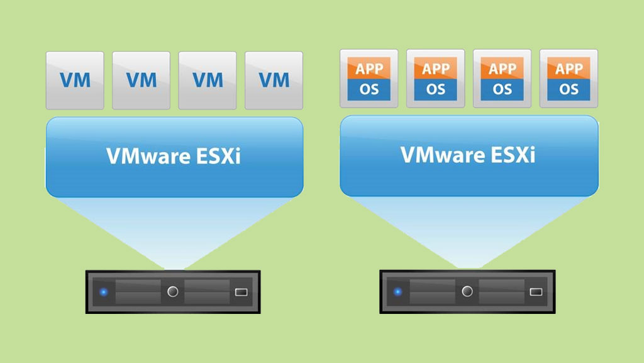644x363 pixels.
Task: Click the VMware ESXi block beneath APP/OS boxes
Action: (x=469, y=155)
